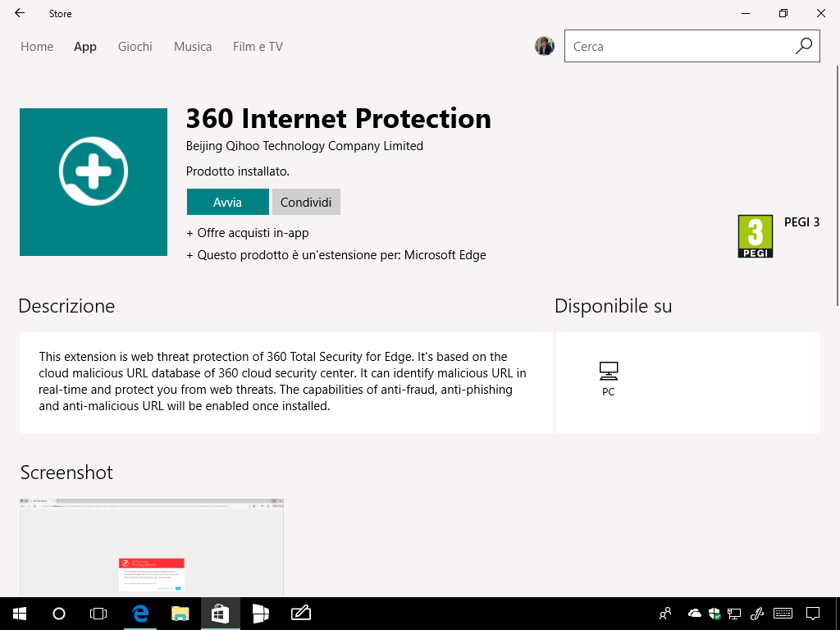This screenshot has height=630, width=840.
Task: Click the 360 Internet Protection app logo
Action: tap(94, 182)
